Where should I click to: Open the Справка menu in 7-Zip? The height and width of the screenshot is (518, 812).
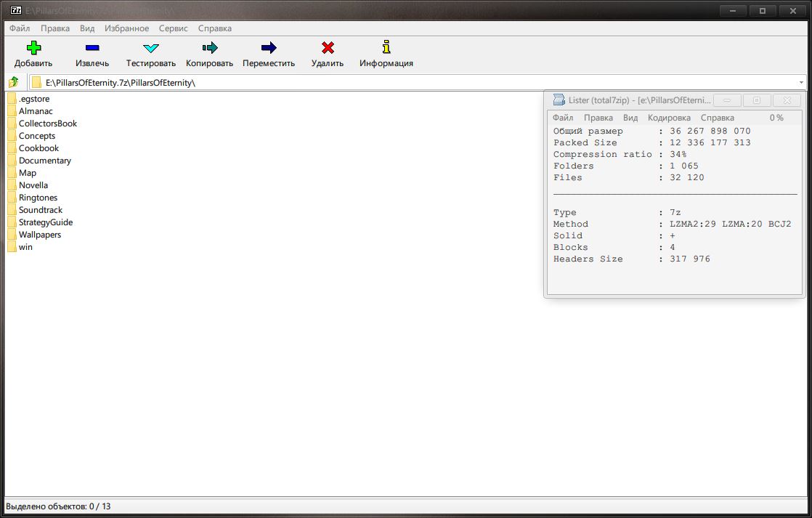coord(215,28)
